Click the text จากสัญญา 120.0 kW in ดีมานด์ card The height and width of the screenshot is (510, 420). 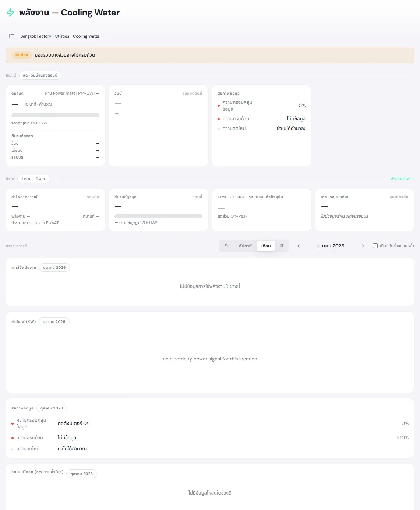pyautogui.click(x=29, y=123)
